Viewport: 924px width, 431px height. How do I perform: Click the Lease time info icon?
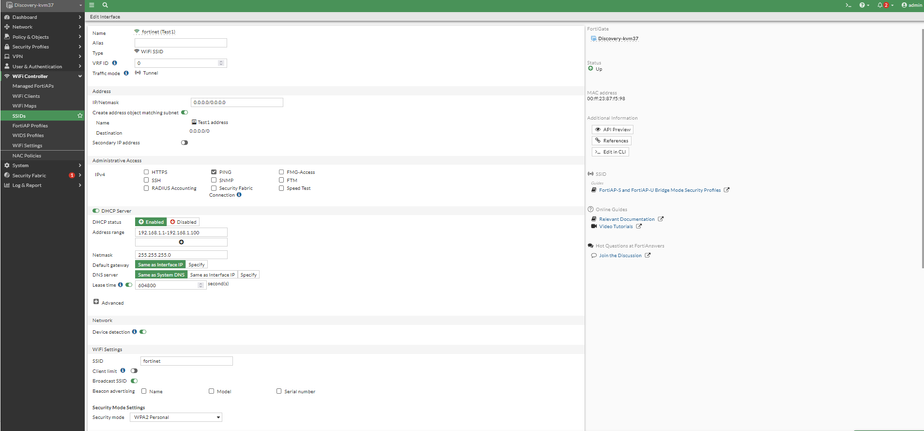click(x=120, y=284)
